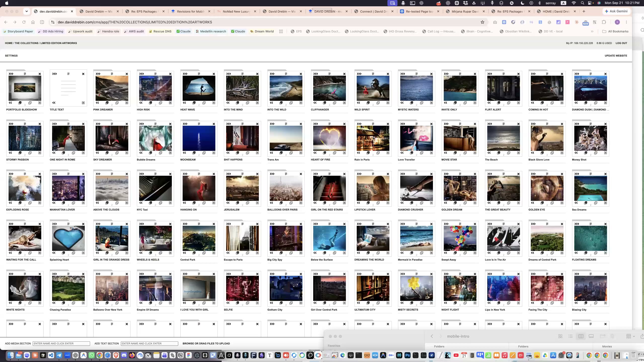
Task: Bookmark this page with the star icon
Action: tap(482, 22)
